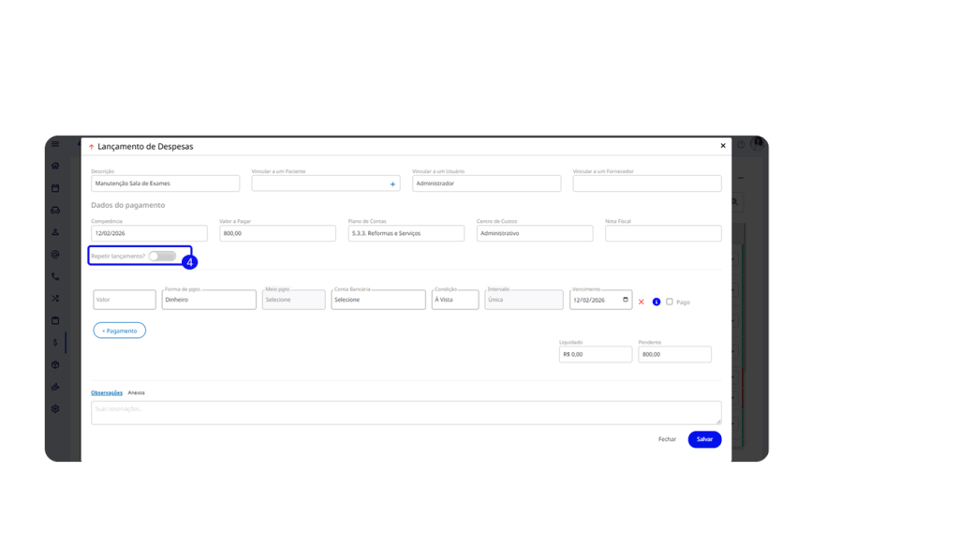Open the calendar picker in Vencimento field

pyautogui.click(x=626, y=300)
